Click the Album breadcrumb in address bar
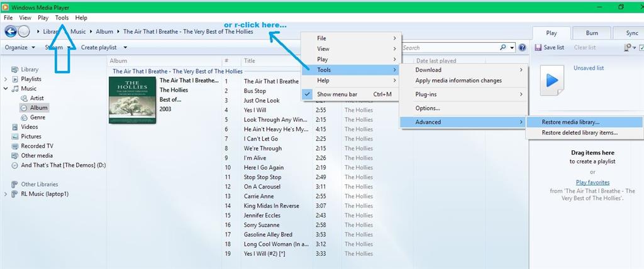644x269 pixels. click(x=104, y=31)
